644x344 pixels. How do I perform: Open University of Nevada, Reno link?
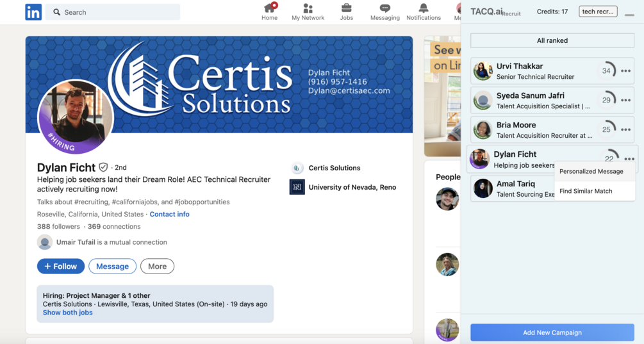pyautogui.click(x=352, y=187)
